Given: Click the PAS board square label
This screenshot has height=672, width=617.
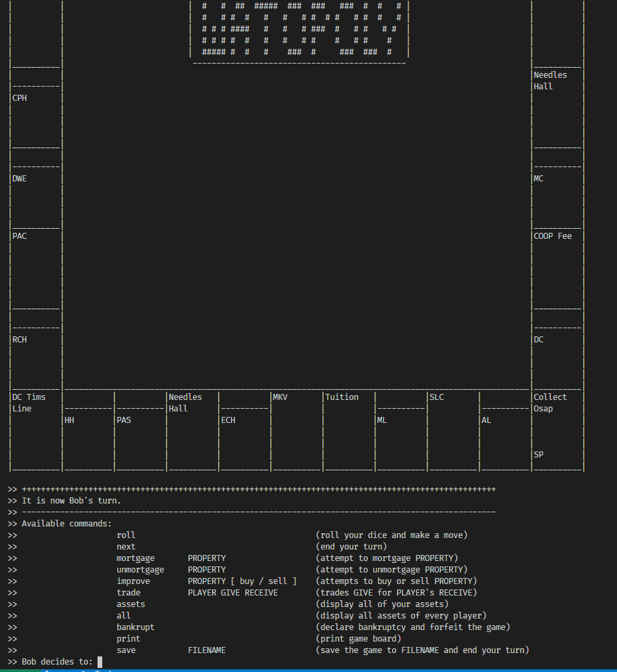Looking at the screenshot, I should (124, 420).
